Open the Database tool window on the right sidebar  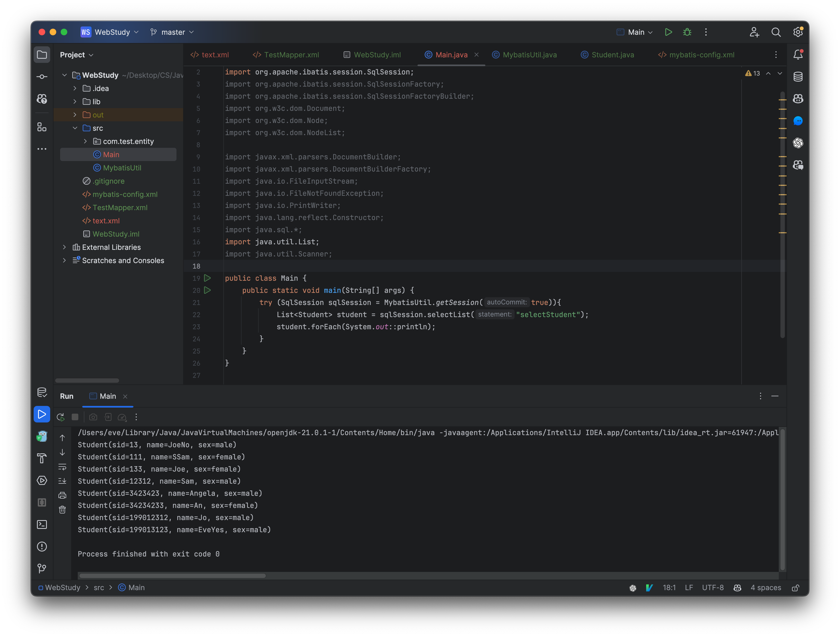coord(798,77)
